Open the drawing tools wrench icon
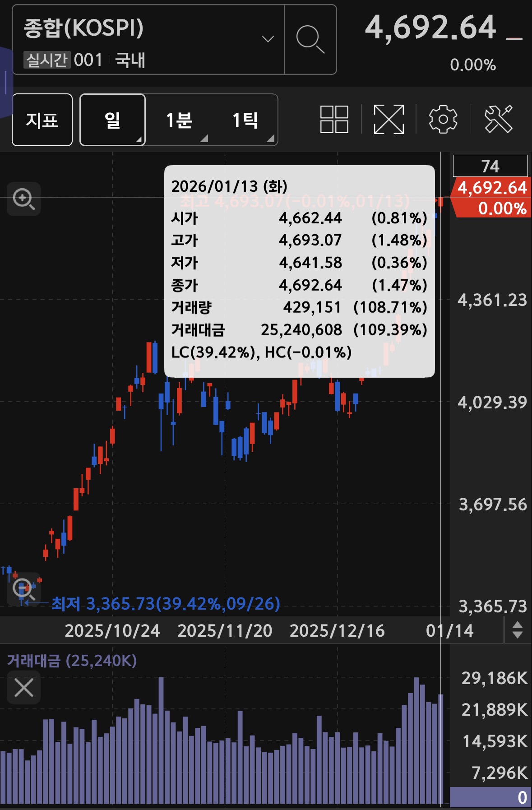532x810 pixels. [499, 120]
